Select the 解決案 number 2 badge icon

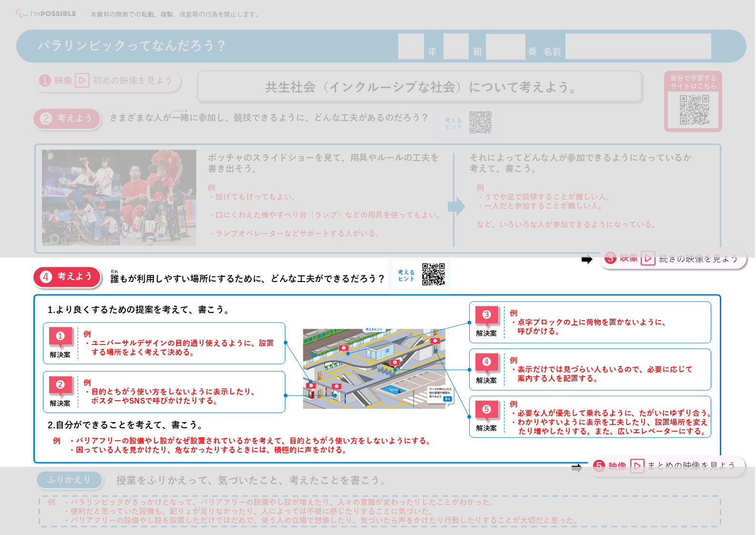(x=60, y=385)
